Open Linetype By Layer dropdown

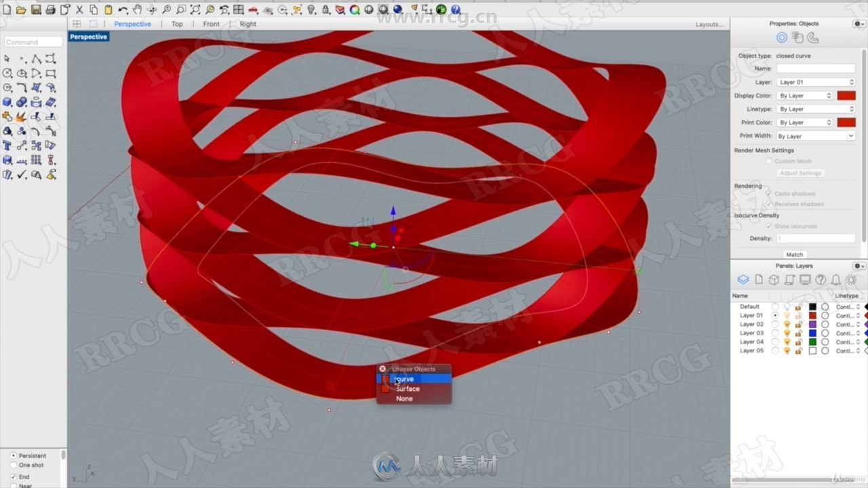(816, 108)
